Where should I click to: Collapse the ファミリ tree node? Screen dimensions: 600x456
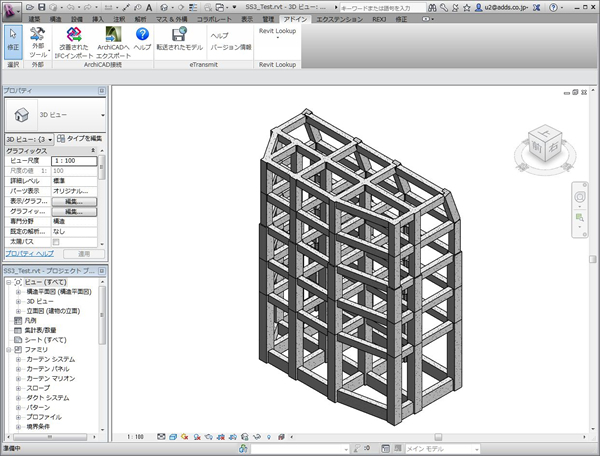point(8,350)
